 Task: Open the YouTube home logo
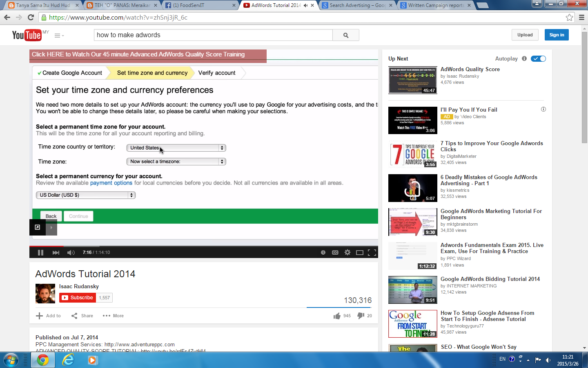pyautogui.click(x=27, y=35)
